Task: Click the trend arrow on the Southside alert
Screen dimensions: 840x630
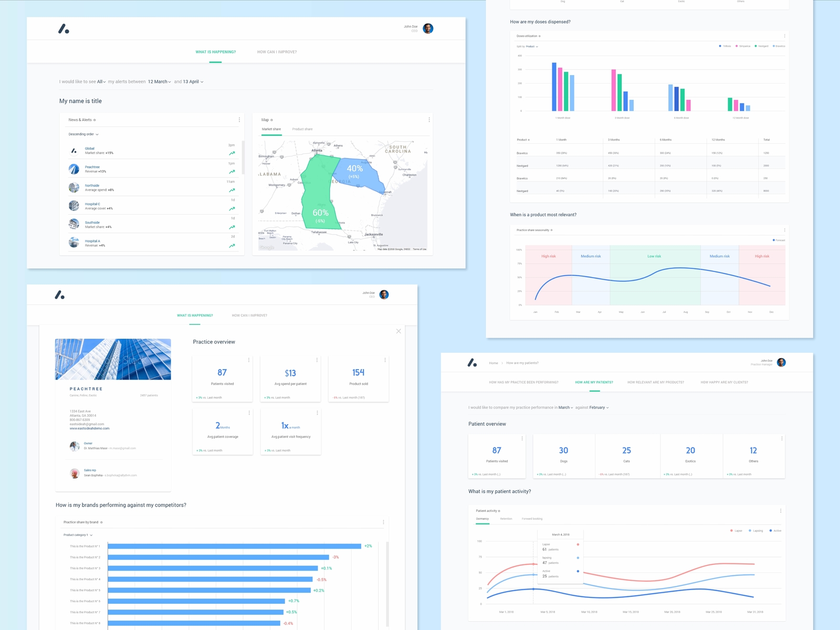Action: [x=232, y=227]
